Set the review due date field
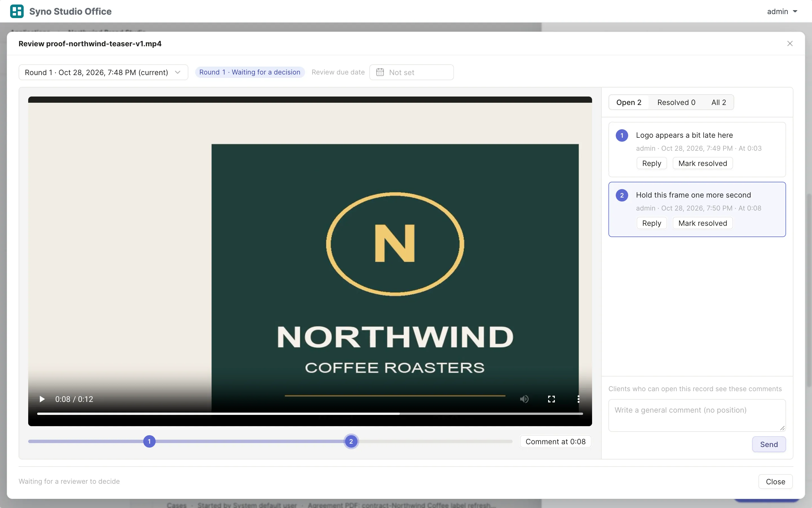 [411, 72]
